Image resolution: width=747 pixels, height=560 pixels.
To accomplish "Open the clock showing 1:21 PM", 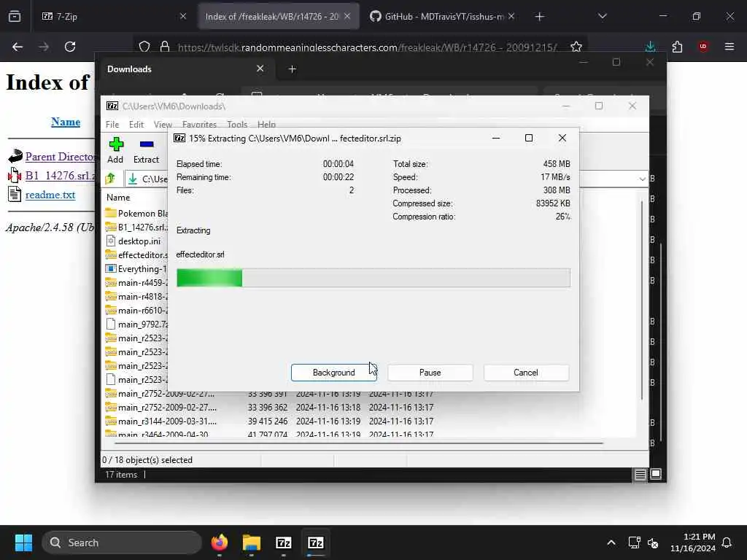I will (693, 542).
